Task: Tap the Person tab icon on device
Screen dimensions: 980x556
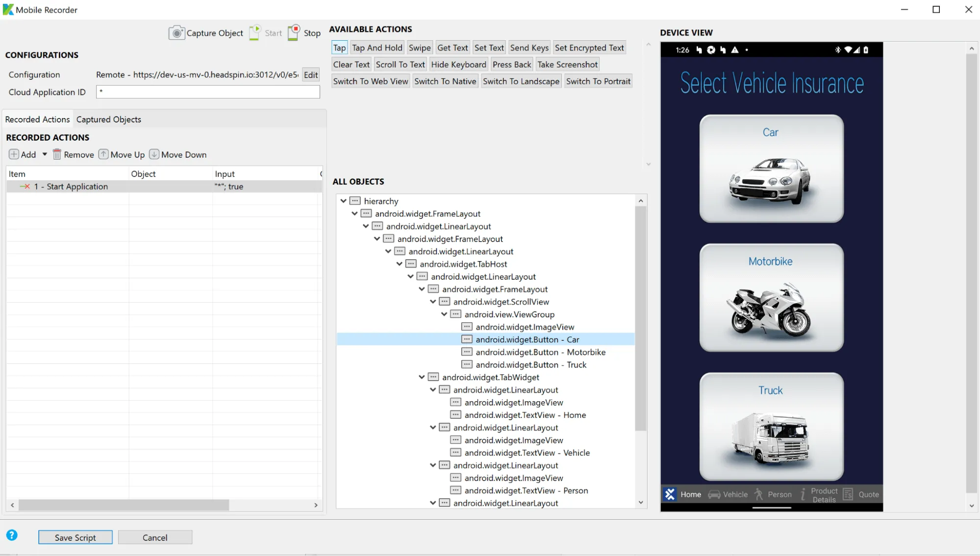Action: click(758, 494)
